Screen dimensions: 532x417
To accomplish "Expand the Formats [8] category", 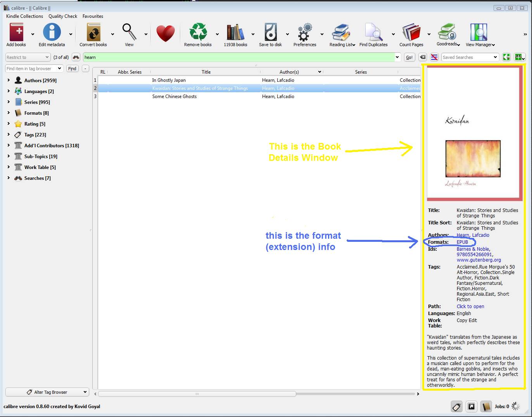I will 9,113.
